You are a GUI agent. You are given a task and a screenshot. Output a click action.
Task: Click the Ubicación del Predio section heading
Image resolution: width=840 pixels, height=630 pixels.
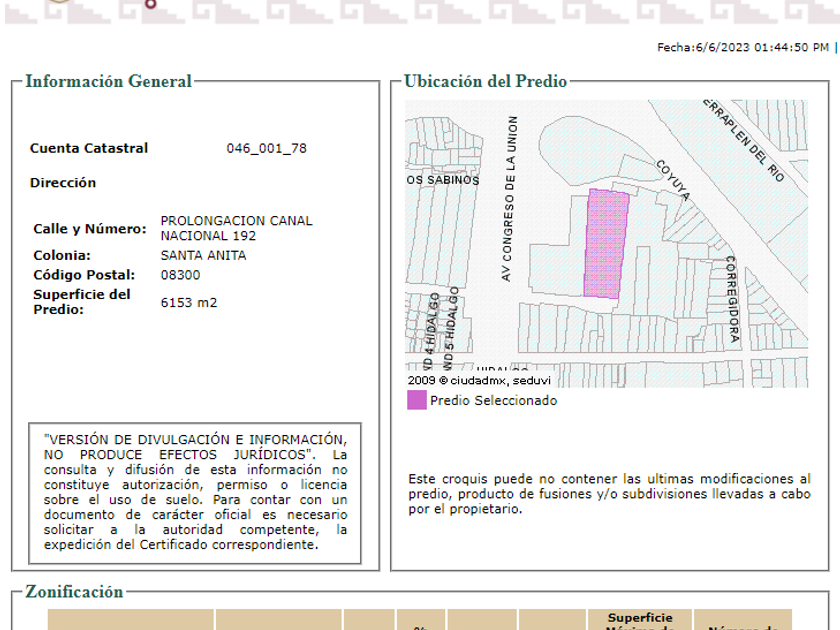pyautogui.click(x=485, y=82)
